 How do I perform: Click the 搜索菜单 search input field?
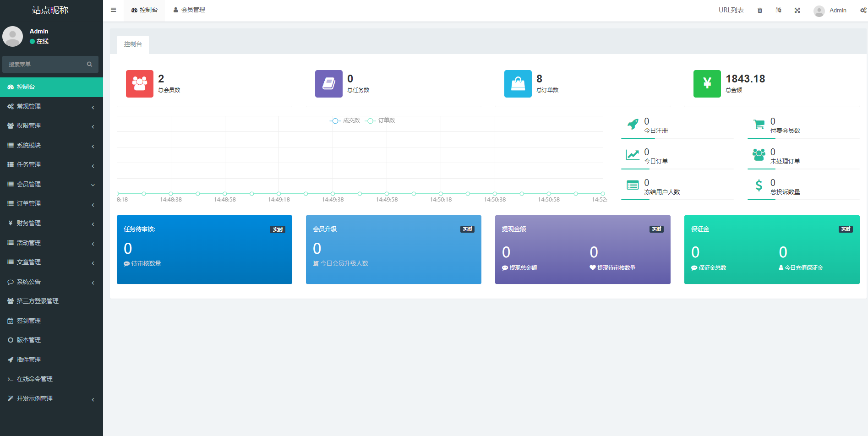pyautogui.click(x=46, y=65)
